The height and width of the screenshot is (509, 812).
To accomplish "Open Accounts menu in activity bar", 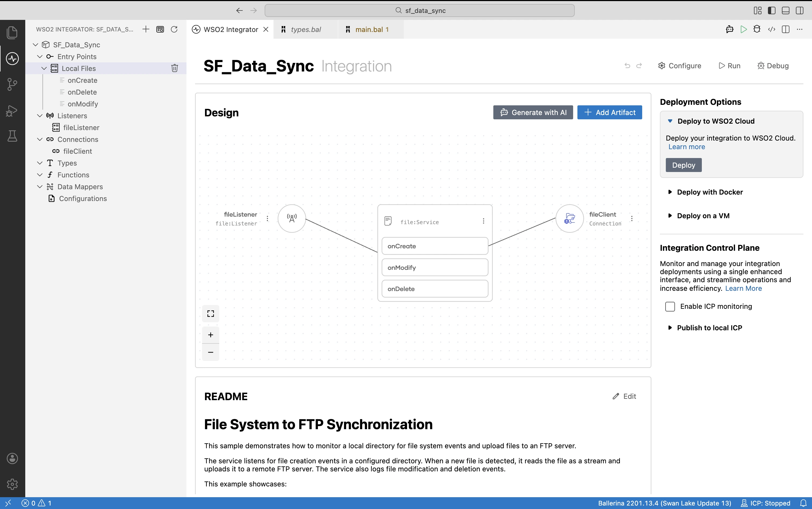I will (12, 458).
